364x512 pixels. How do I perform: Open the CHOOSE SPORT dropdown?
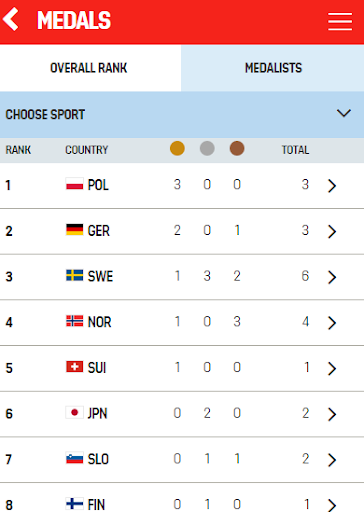(x=182, y=115)
